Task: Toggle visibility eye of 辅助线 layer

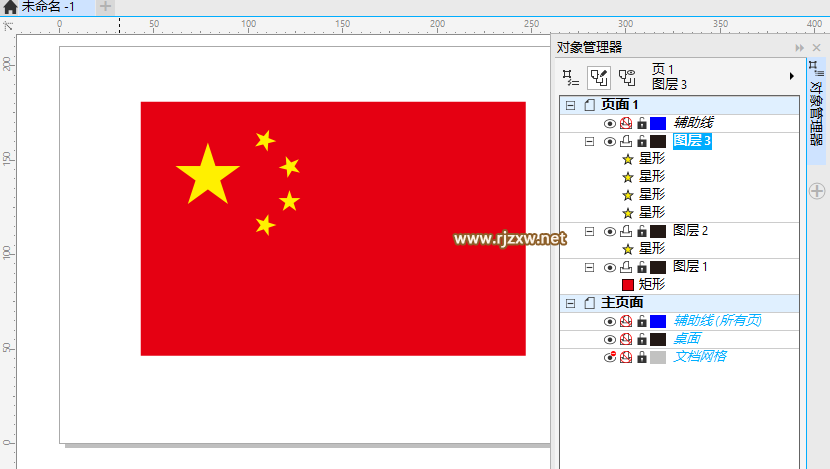Action: click(x=610, y=123)
